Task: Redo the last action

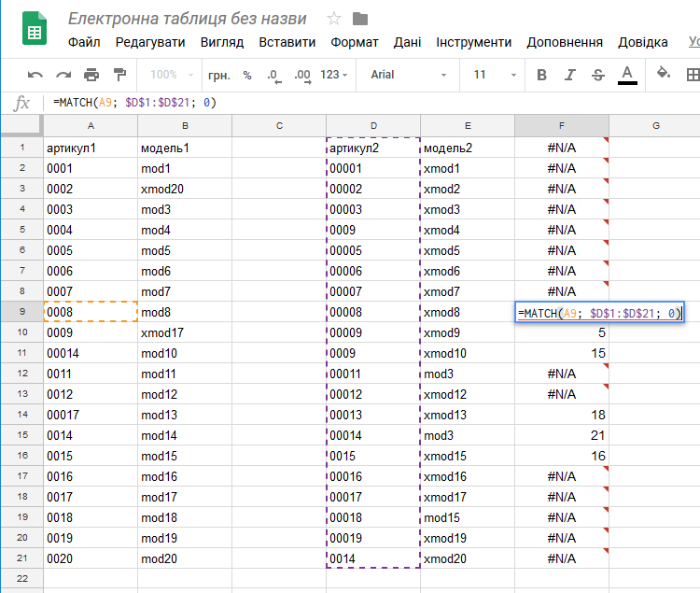Action: pos(63,75)
